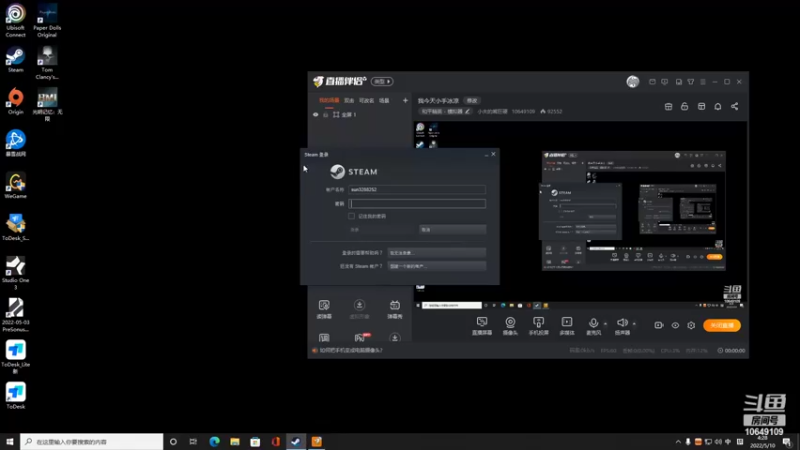Toggle preview eye icon beside settings gear
Image resolution: width=800 pixels, height=450 pixels.
(675, 326)
